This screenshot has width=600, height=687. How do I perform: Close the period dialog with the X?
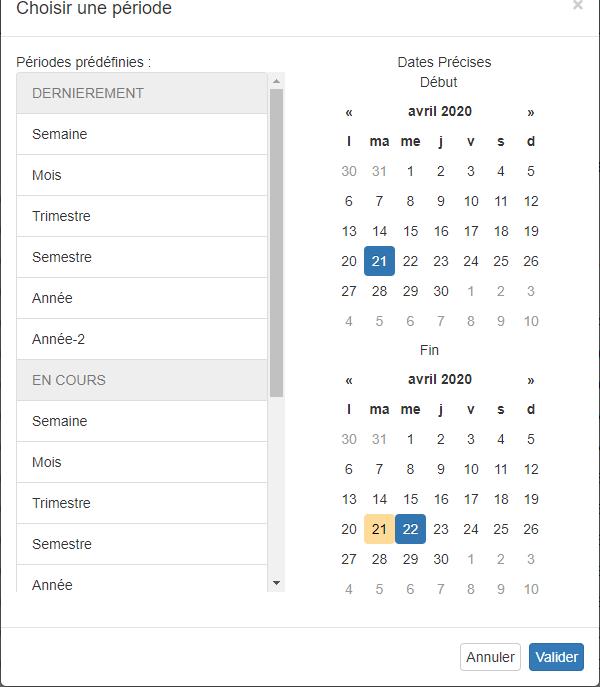(578, 5)
